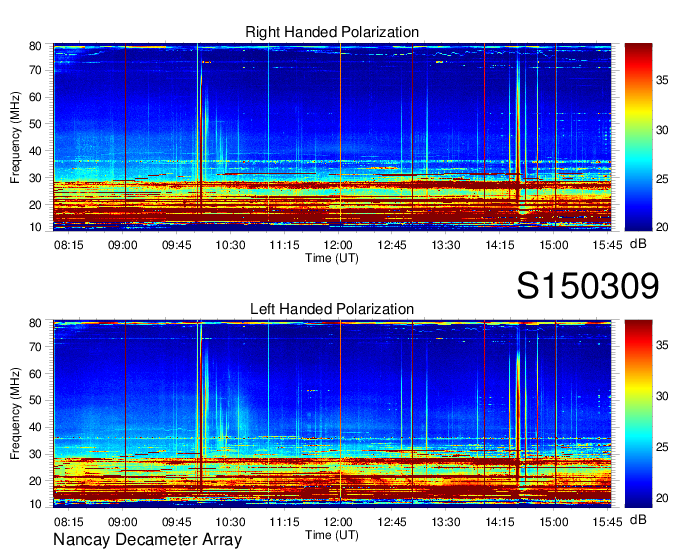Click the 25 dB colorbar tick of Left Handed plot

tap(662, 447)
